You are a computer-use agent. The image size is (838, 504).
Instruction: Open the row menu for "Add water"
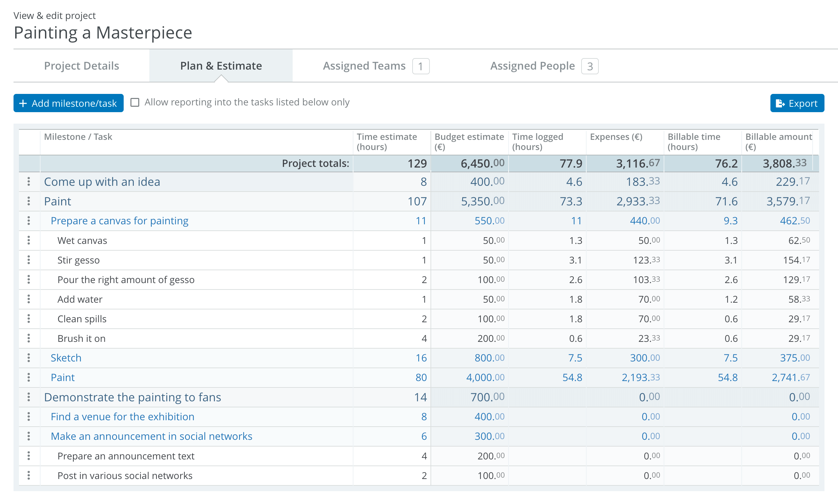29,299
